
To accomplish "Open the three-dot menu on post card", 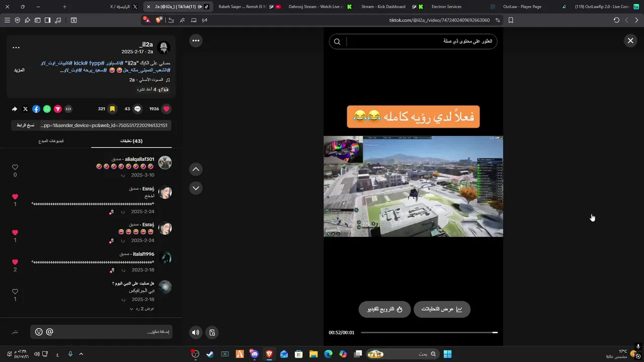I will (x=16, y=48).
